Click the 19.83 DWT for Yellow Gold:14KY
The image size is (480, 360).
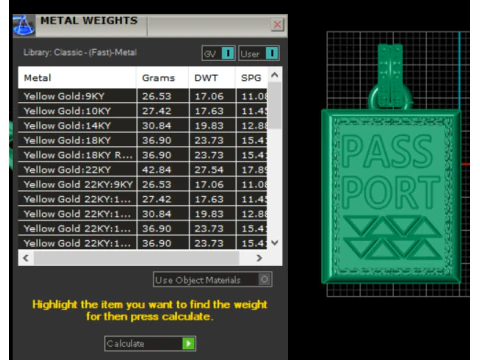pyautogui.click(x=209, y=126)
